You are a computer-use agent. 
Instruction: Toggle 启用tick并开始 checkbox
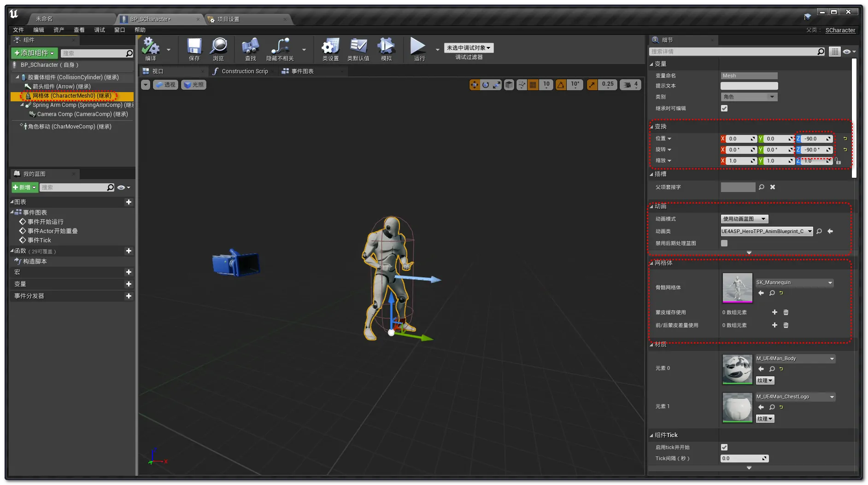point(724,447)
